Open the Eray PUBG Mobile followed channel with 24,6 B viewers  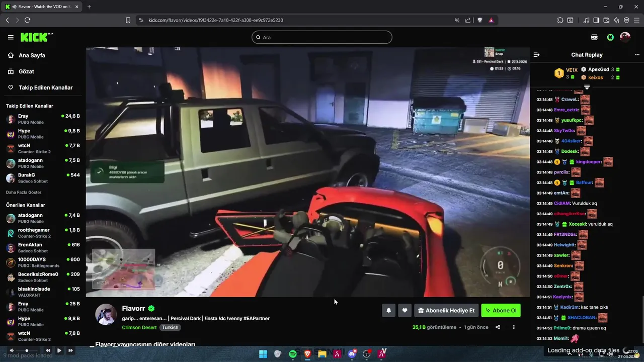point(43,119)
